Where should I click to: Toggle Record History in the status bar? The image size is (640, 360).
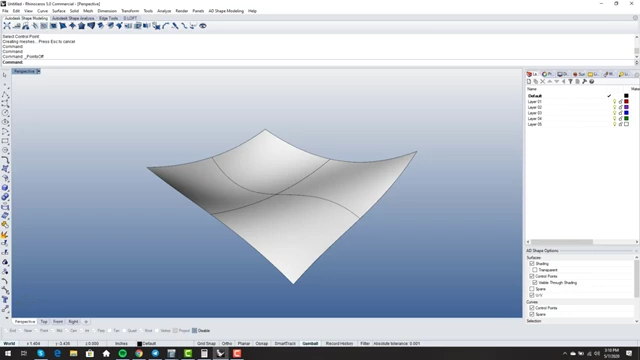pyautogui.click(x=340, y=344)
